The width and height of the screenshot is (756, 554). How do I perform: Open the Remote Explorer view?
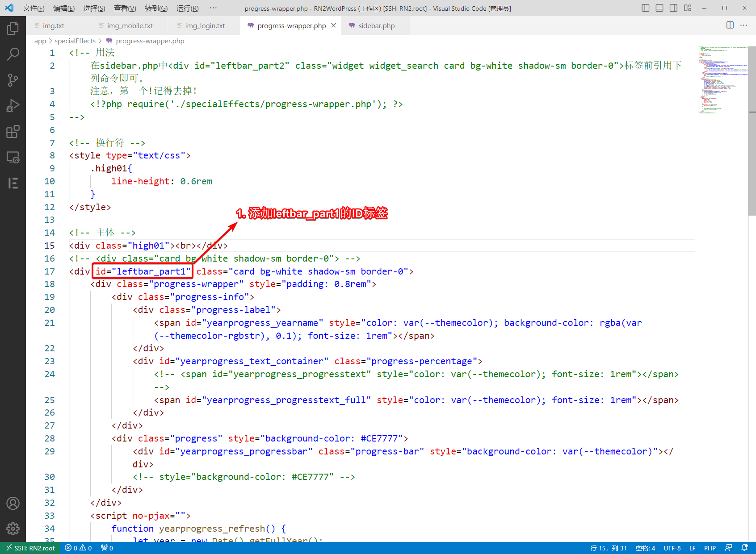(x=13, y=157)
